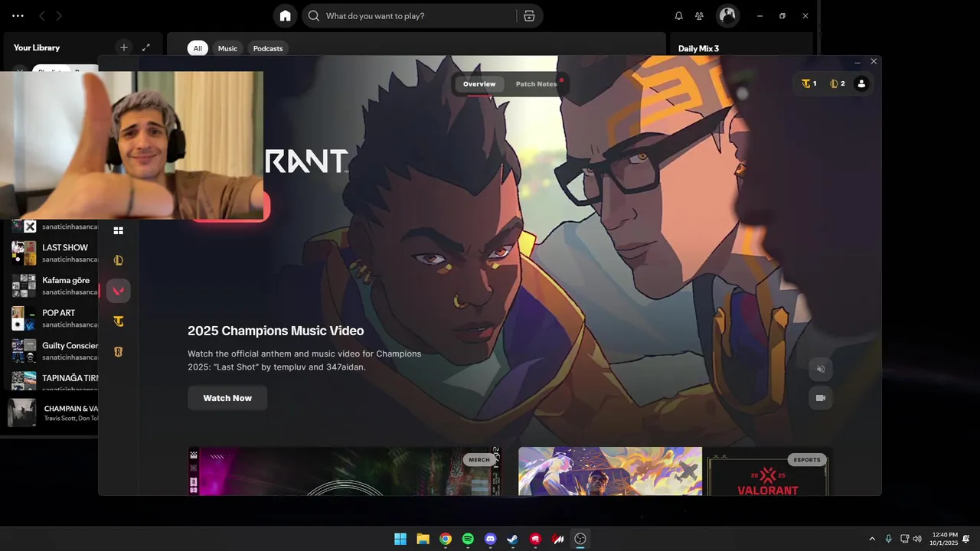Open the Guilty Conscience playlist

click(x=54, y=350)
